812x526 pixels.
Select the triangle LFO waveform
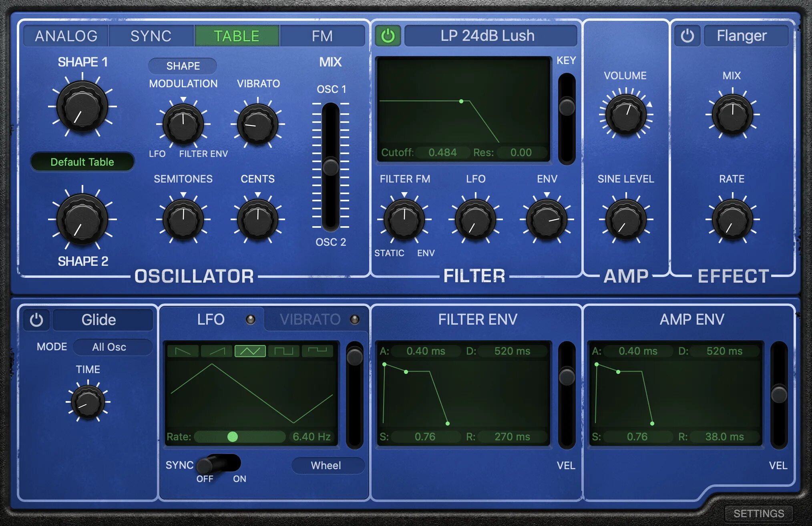[250, 351]
